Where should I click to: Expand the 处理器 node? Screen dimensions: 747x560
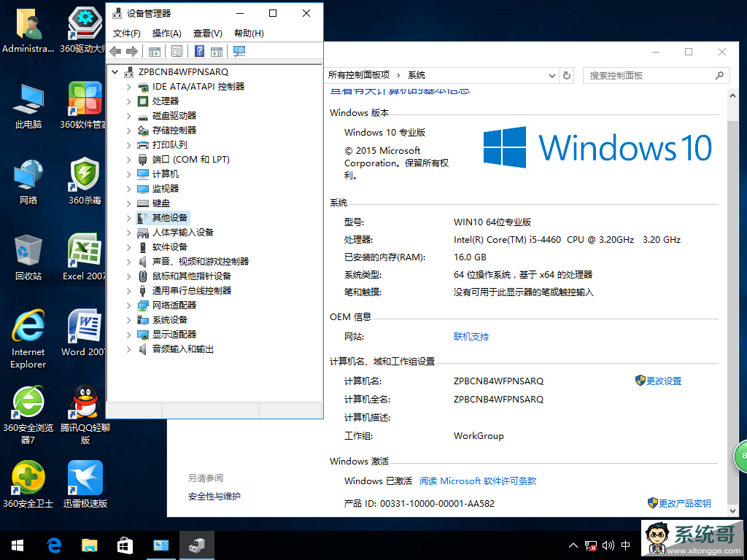tap(128, 101)
